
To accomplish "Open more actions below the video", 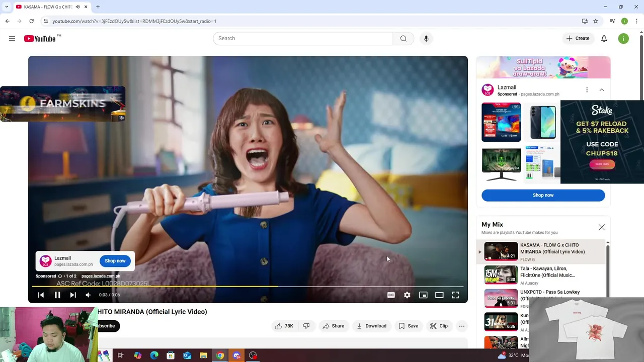I will coord(462,326).
